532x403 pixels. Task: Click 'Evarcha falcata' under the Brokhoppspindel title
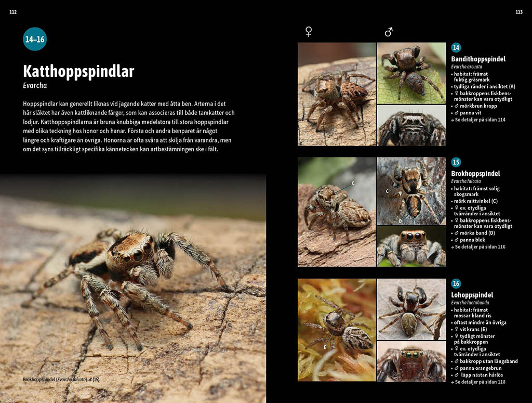pos(466,181)
